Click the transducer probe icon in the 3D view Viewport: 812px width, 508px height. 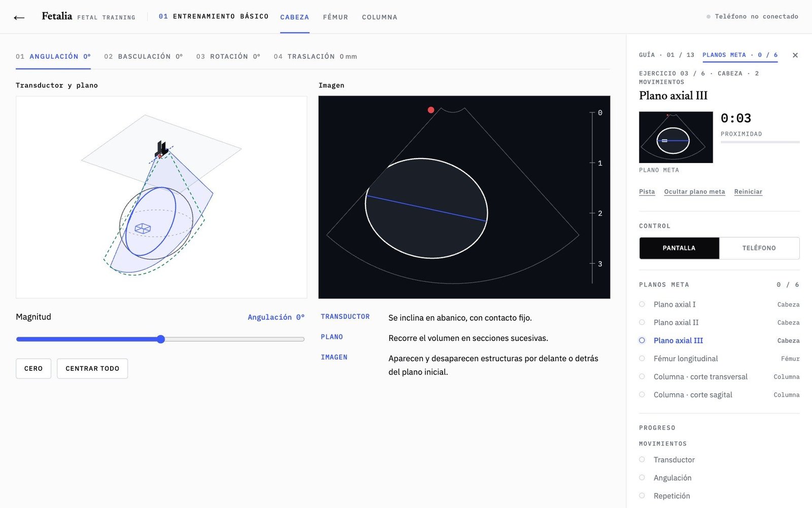(161, 148)
